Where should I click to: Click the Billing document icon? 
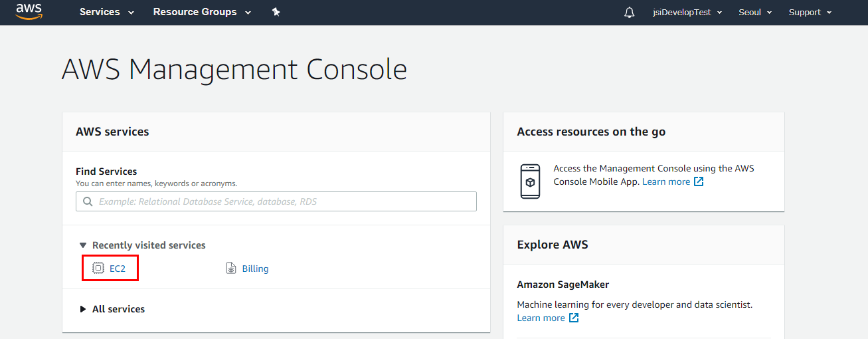coord(231,269)
